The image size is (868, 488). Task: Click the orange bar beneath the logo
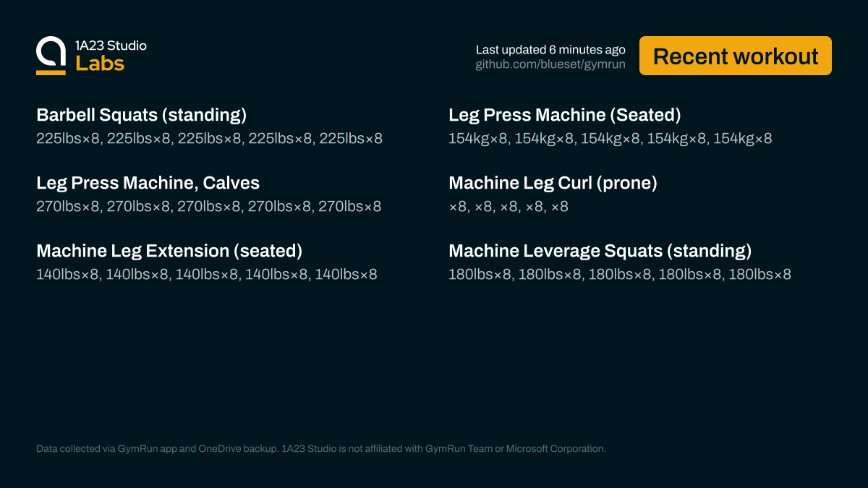click(x=51, y=72)
